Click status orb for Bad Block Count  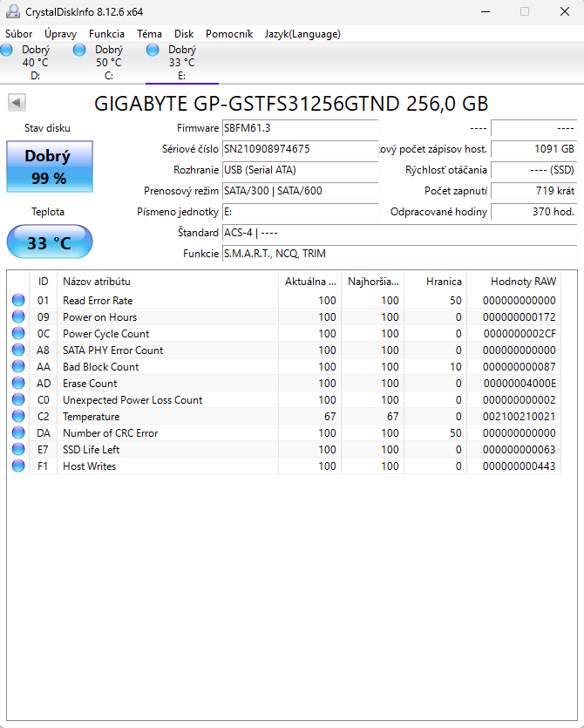pos(18,367)
